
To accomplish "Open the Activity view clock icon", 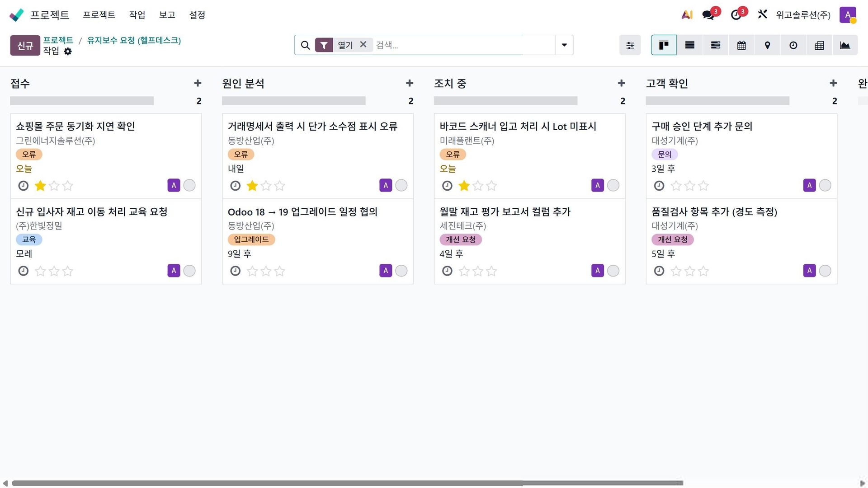I will pos(793,45).
